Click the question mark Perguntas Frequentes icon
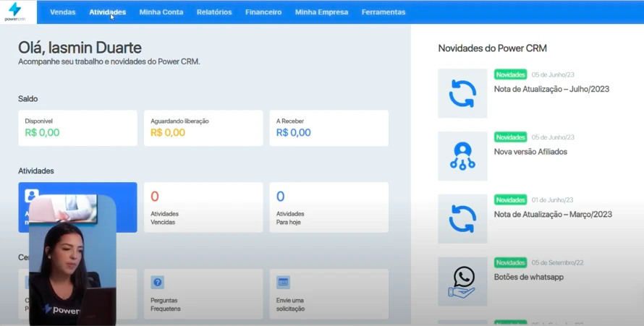 click(157, 282)
